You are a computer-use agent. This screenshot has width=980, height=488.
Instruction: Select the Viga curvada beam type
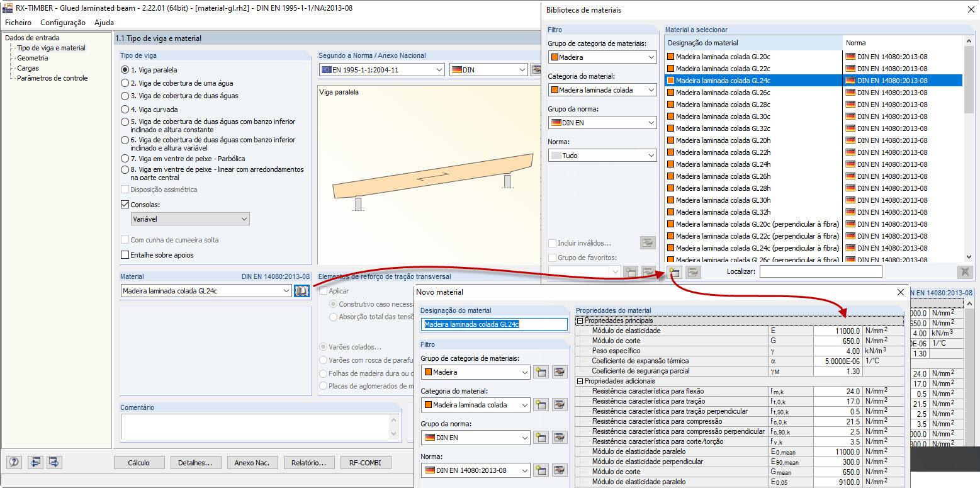click(126, 108)
